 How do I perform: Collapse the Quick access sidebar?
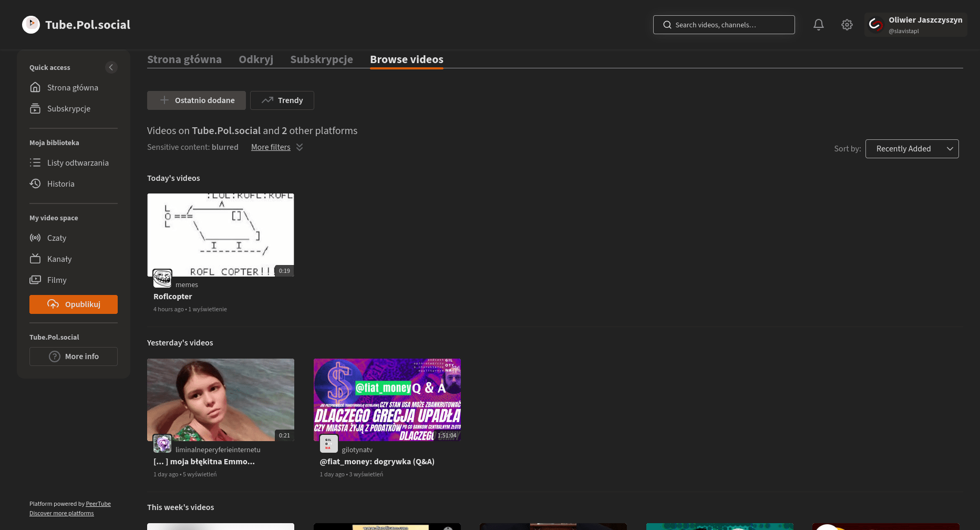click(x=111, y=67)
